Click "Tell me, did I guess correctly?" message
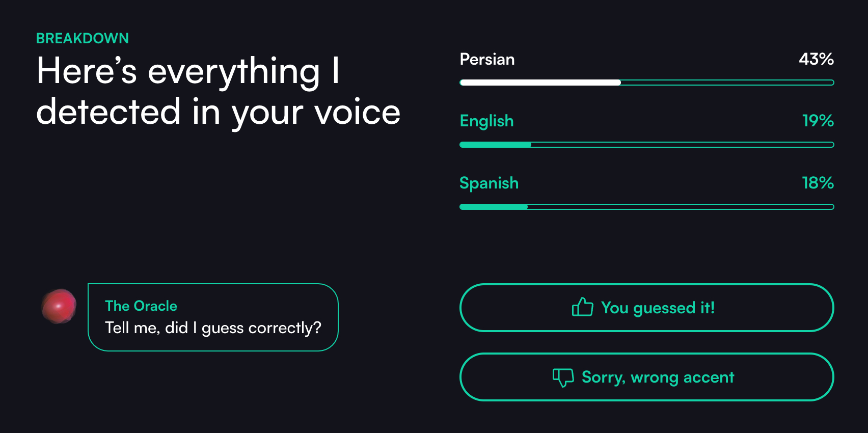Image resolution: width=868 pixels, height=433 pixels. click(x=213, y=328)
